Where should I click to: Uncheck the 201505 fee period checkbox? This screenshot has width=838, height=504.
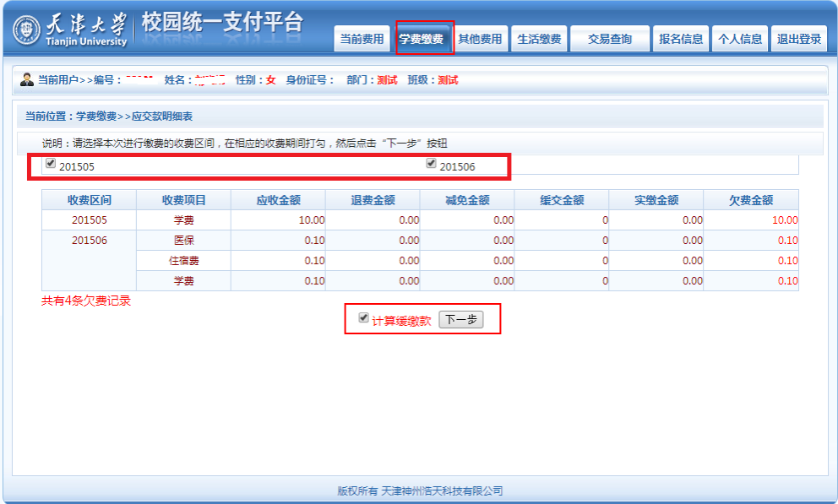51,164
